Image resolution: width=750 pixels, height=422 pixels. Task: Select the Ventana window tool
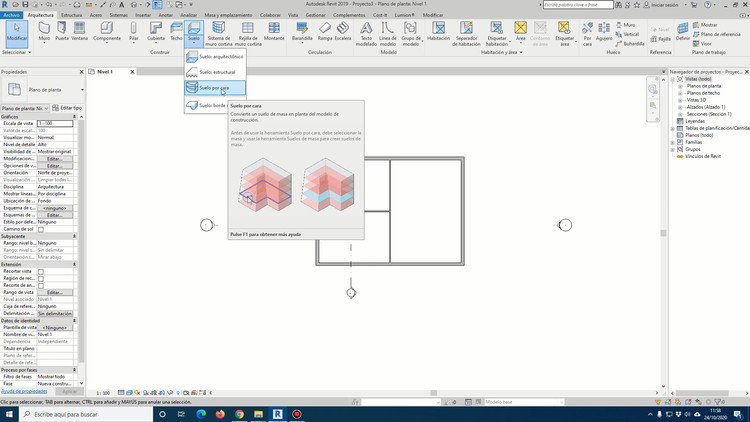(x=79, y=32)
